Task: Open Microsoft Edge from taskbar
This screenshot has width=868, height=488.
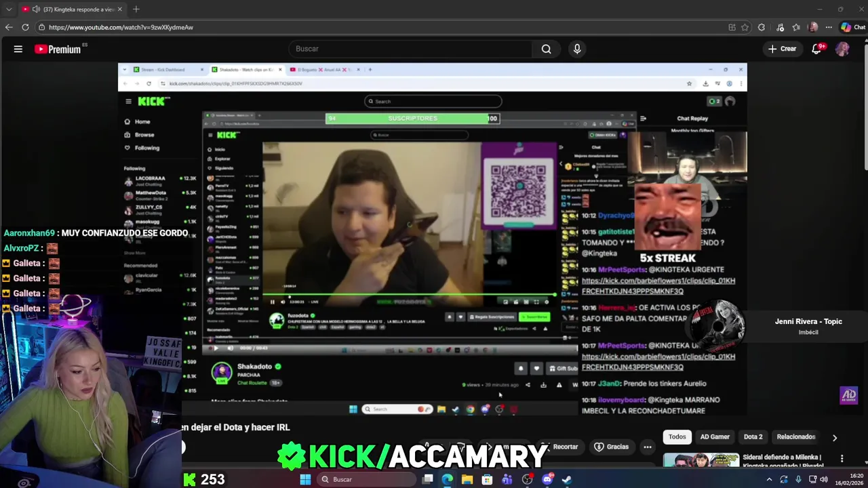Action: pos(448,479)
